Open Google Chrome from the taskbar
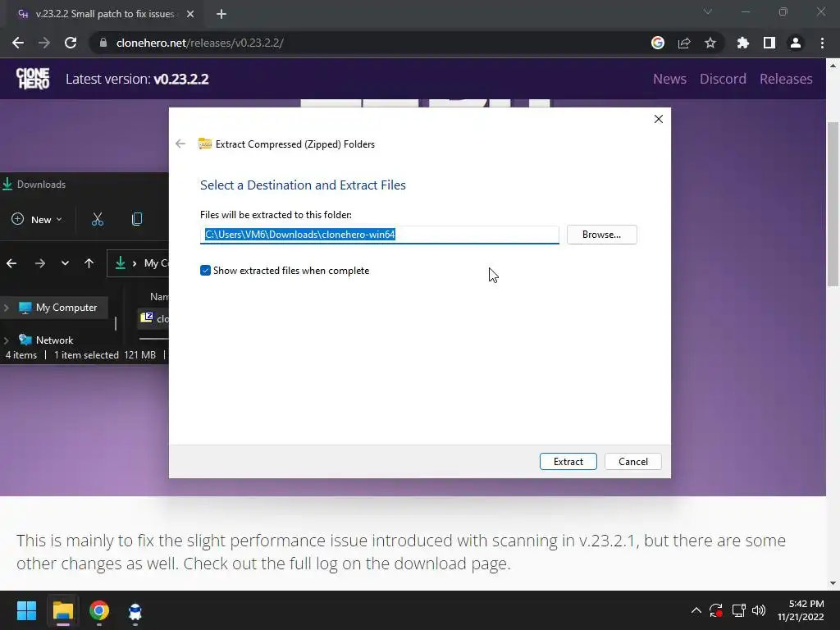840x630 pixels. (99, 610)
